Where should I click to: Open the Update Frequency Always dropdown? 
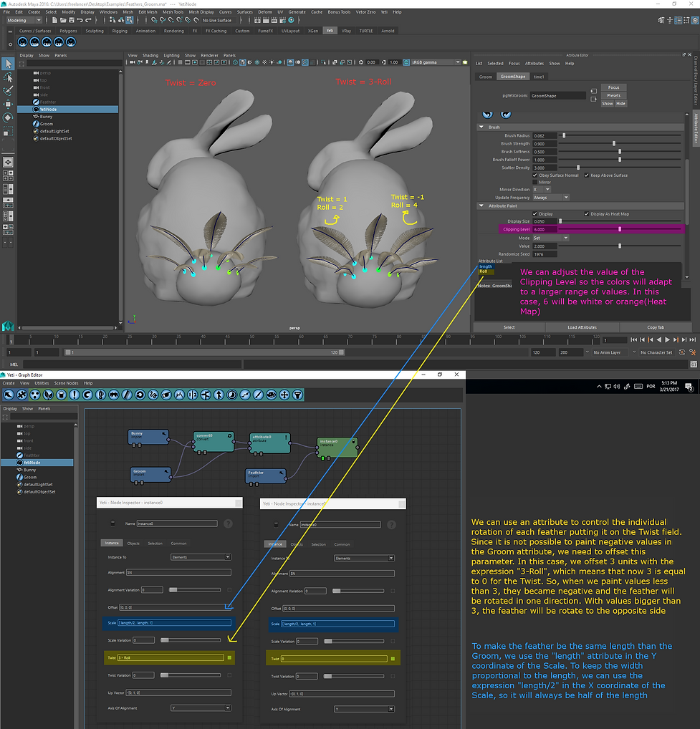tap(551, 198)
